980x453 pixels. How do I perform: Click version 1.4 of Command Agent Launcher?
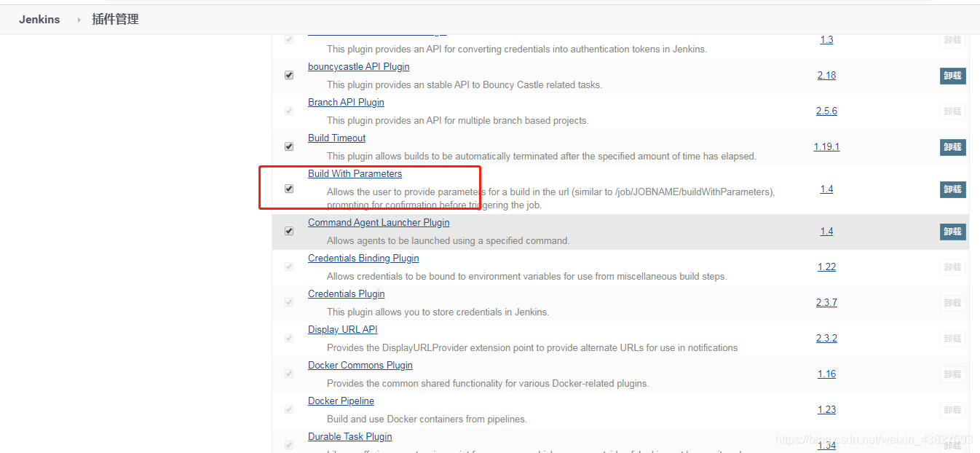826,231
